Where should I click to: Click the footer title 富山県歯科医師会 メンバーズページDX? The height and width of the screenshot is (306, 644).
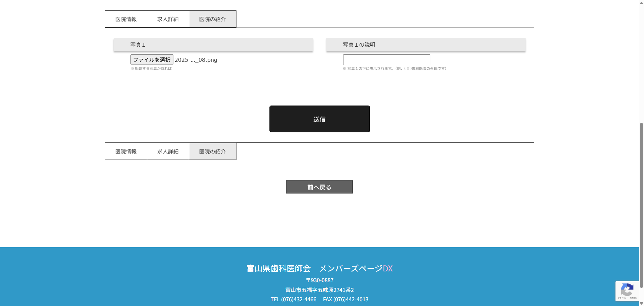[x=319, y=268]
